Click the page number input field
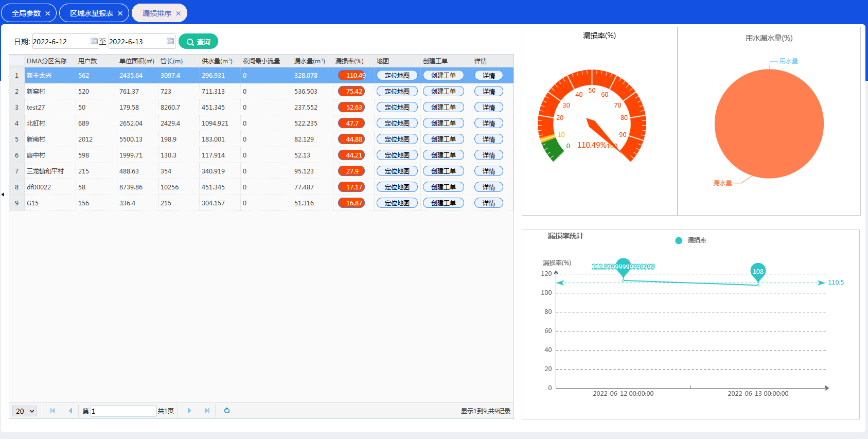The height and width of the screenshot is (439, 868). click(123, 411)
